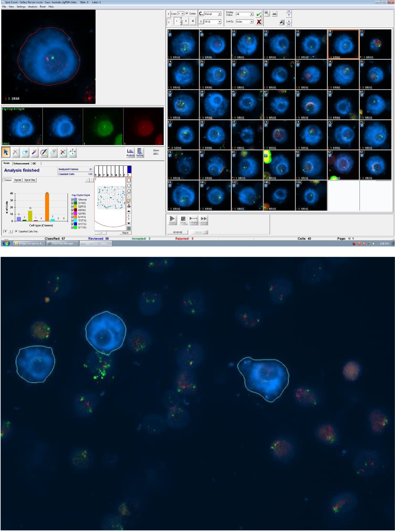Go down one page arrow
Image resolution: width=395 pixels, height=532 pixels.
[289, 20]
